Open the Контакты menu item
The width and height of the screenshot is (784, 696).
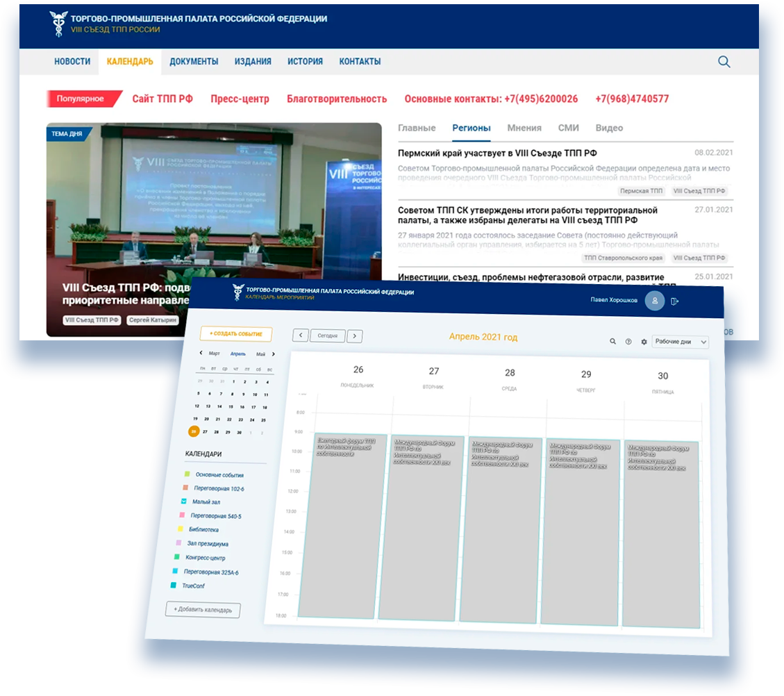click(360, 62)
